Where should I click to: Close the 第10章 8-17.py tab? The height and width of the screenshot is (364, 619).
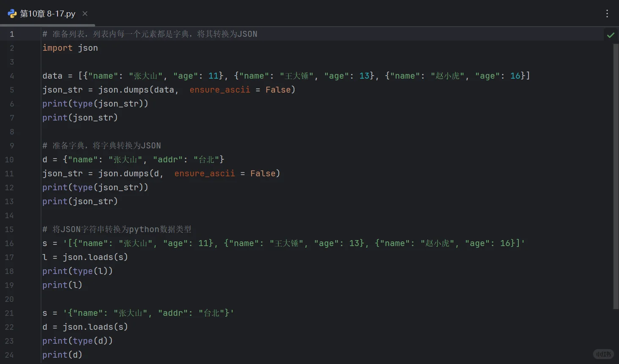coord(85,14)
